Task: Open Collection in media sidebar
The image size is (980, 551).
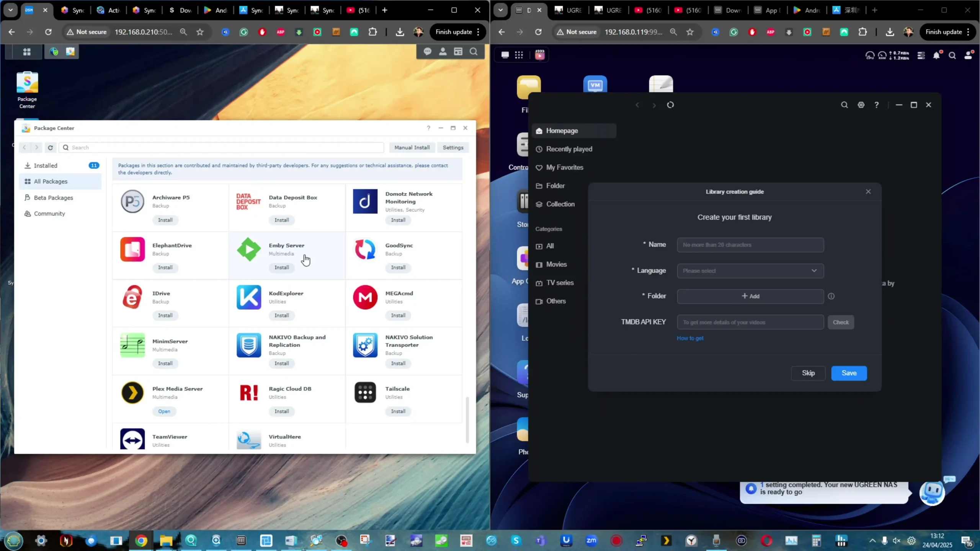Action: click(574, 204)
